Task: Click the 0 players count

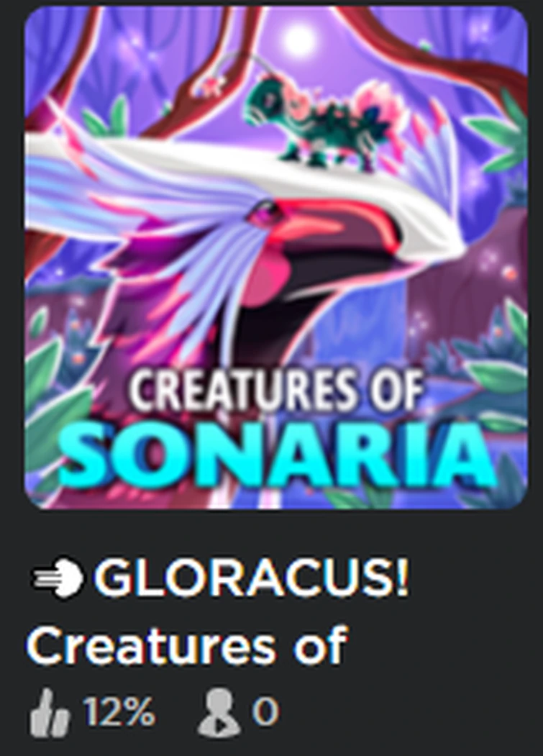Action: point(265,711)
